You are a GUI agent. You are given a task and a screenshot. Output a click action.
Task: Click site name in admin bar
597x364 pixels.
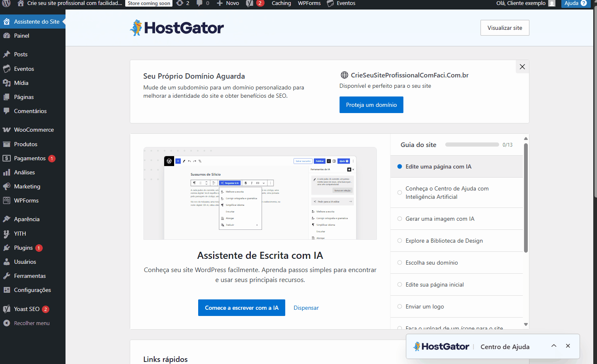point(75,3)
